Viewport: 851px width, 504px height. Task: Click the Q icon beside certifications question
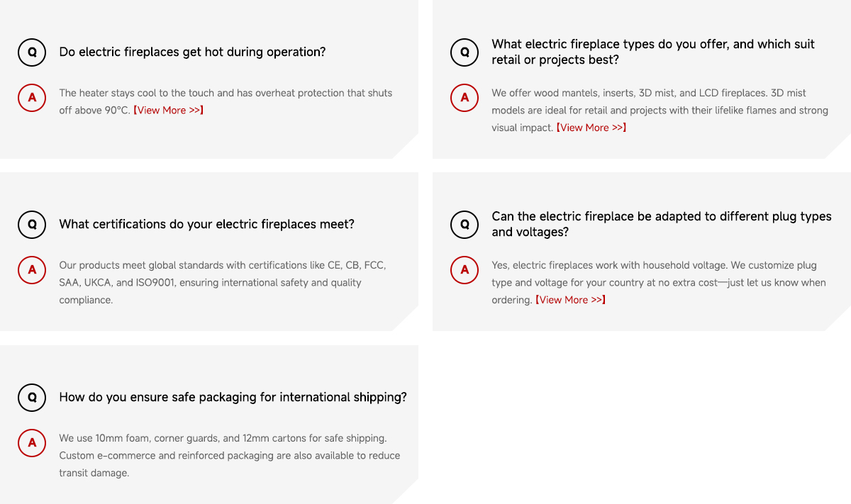[x=32, y=224]
